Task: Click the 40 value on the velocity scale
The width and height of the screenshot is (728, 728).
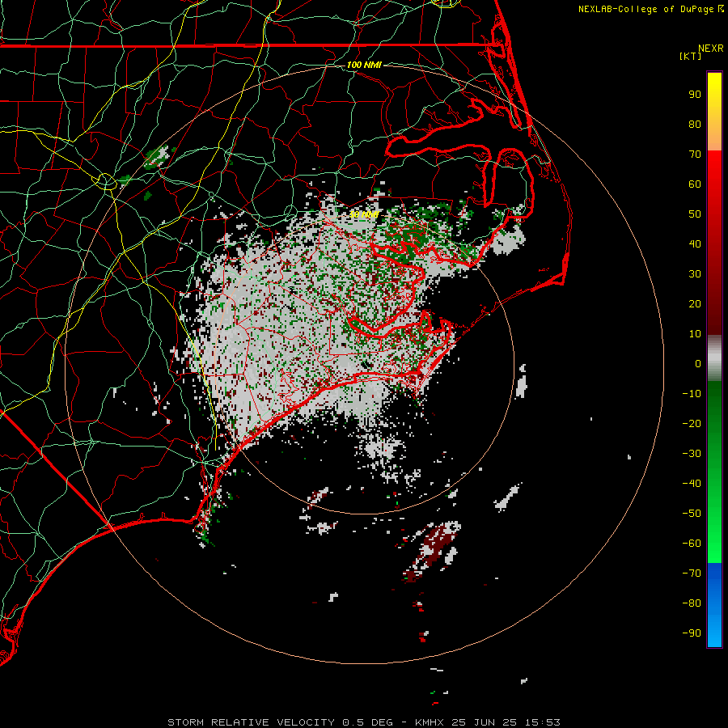Action: [695, 244]
